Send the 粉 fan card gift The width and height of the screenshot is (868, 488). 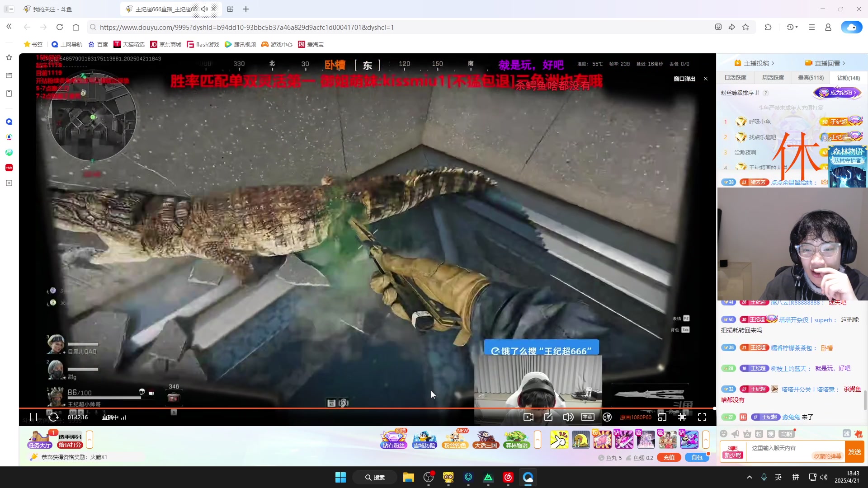point(602,439)
